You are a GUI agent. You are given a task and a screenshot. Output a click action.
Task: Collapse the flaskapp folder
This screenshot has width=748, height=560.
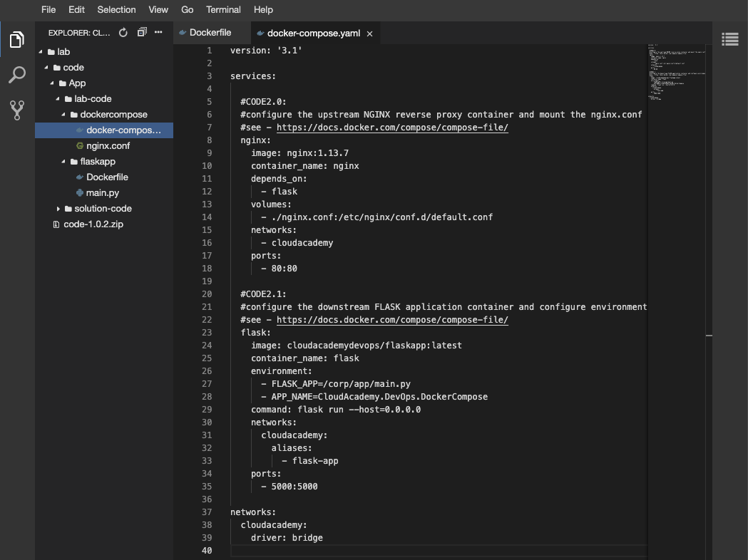[64, 162]
